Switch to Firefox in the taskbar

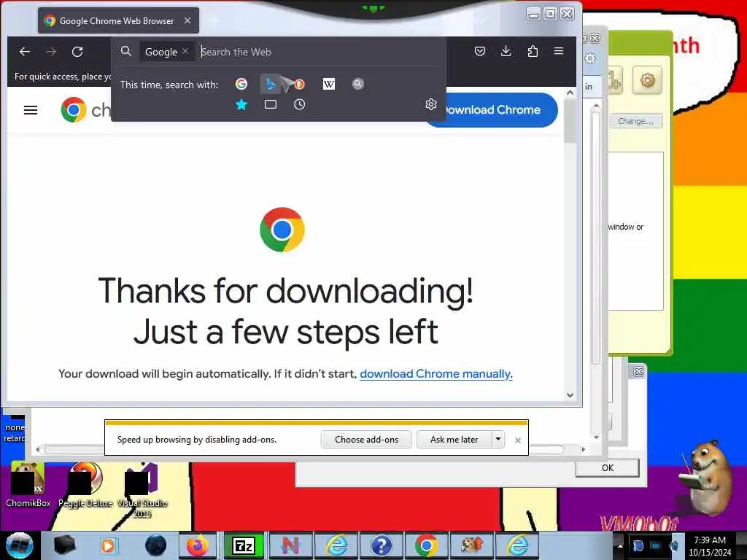(x=198, y=545)
